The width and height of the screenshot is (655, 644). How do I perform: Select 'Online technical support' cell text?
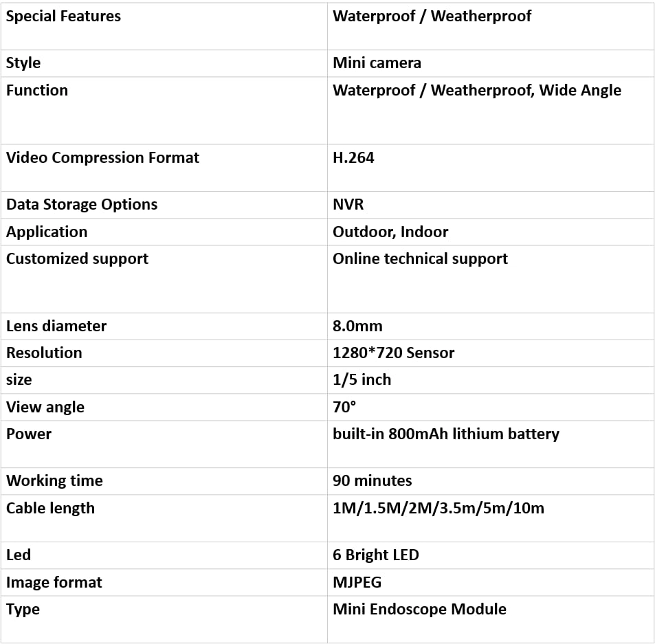pyautogui.click(x=420, y=258)
